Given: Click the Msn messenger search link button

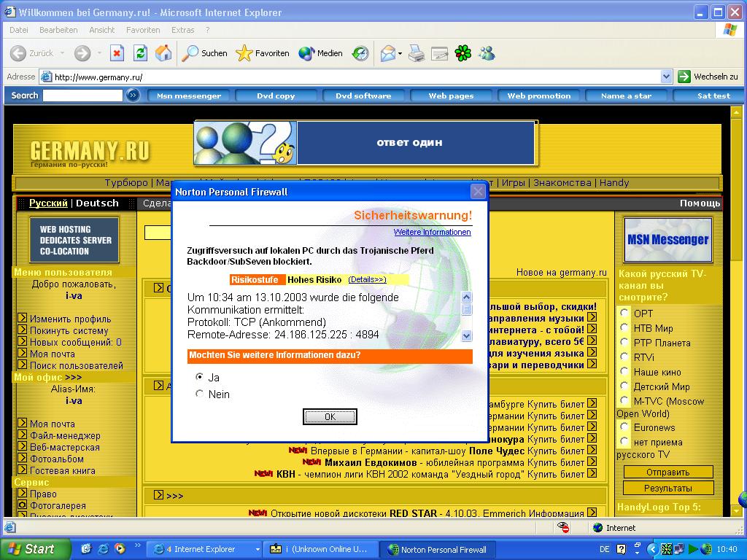Looking at the screenshot, I should click(189, 96).
